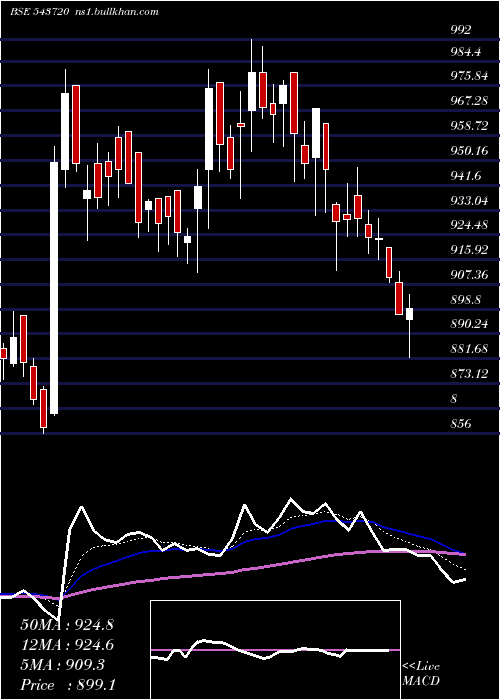Click the 984.4 price axis label
Image resolution: width=500 pixels, height=700 pixels.
click(x=466, y=52)
